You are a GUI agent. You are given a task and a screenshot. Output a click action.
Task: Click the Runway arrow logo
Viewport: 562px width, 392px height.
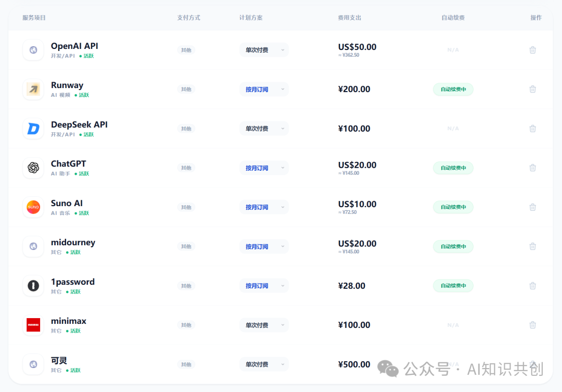coord(33,89)
